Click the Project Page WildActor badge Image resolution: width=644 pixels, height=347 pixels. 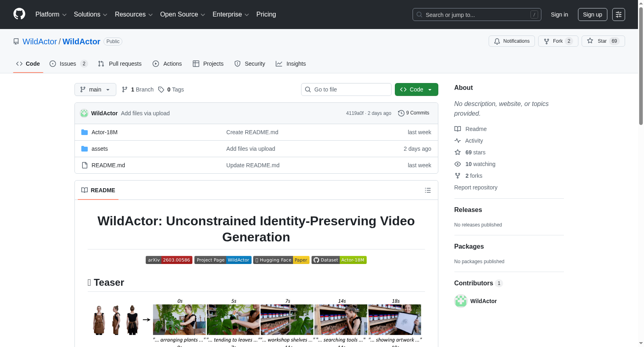223,260
